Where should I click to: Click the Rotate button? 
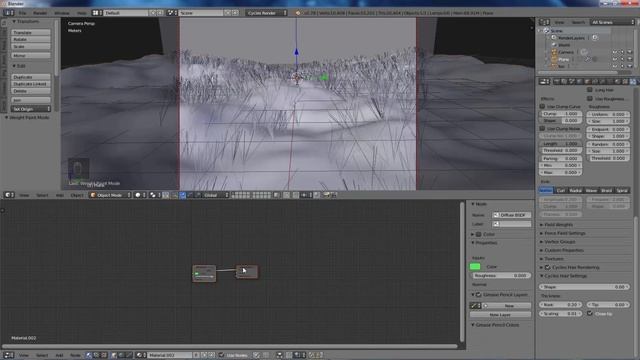click(31, 39)
